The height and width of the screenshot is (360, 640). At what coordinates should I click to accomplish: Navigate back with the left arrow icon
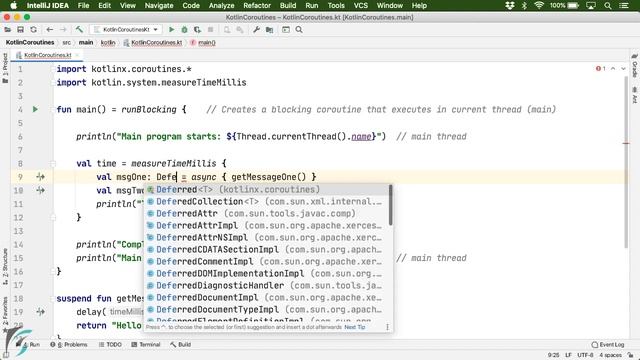coord(50,29)
